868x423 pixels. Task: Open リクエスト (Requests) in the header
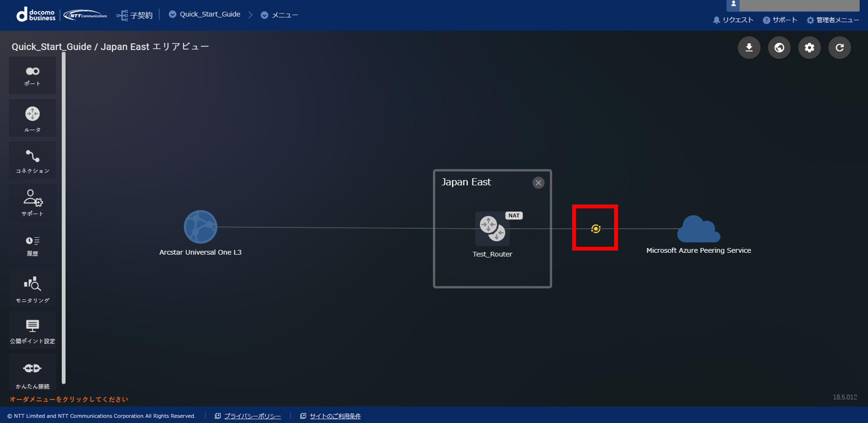click(x=733, y=20)
